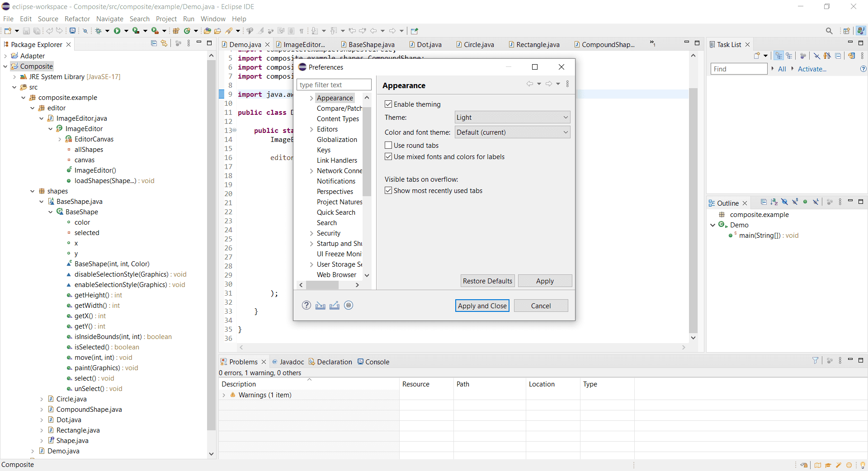Expand the Editors preferences node
Viewport: 868px width, 471px height.
point(311,129)
